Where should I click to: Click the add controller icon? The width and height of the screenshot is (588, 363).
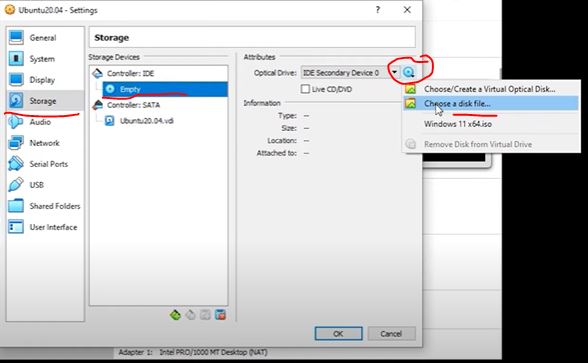click(x=175, y=315)
